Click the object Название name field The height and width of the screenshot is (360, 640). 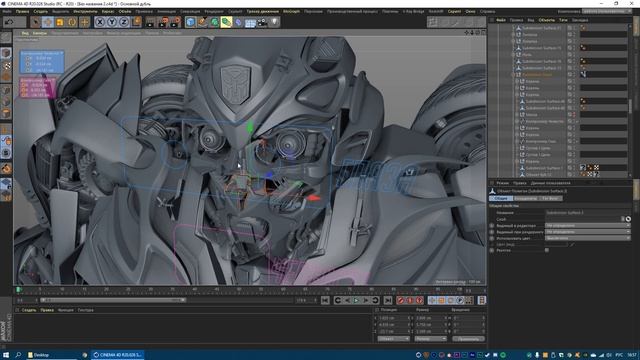(588, 213)
